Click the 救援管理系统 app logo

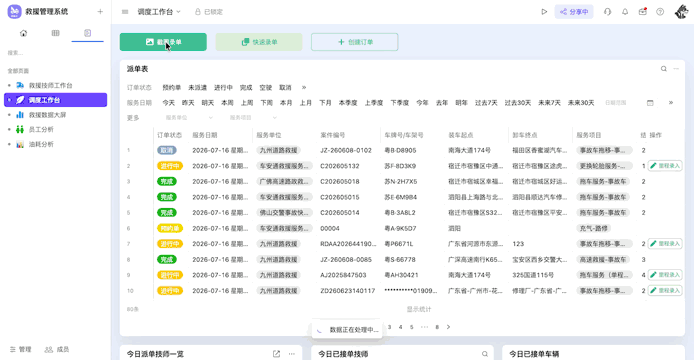pyautogui.click(x=14, y=12)
